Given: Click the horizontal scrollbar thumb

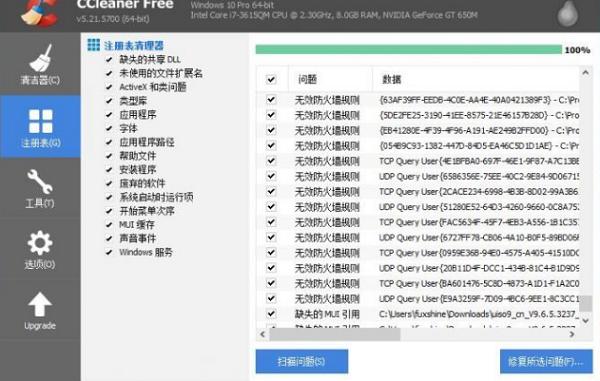Looking at the screenshot, I should click(x=335, y=334).
